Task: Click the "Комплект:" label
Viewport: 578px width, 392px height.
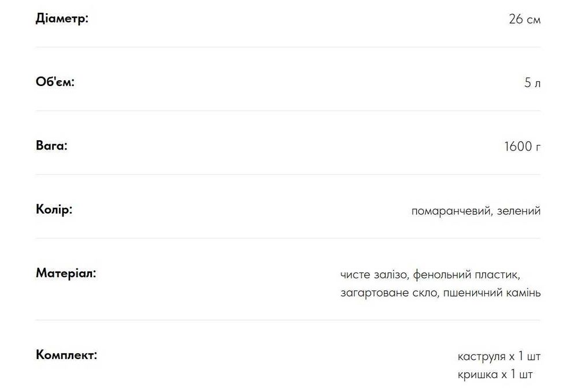Action: pos(66,354)
